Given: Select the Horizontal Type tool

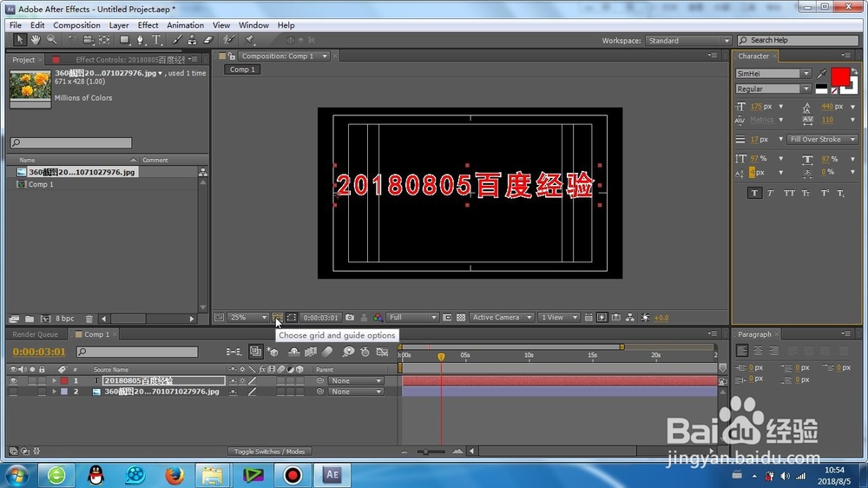Looking at the screenshot, I should (156, 40).
